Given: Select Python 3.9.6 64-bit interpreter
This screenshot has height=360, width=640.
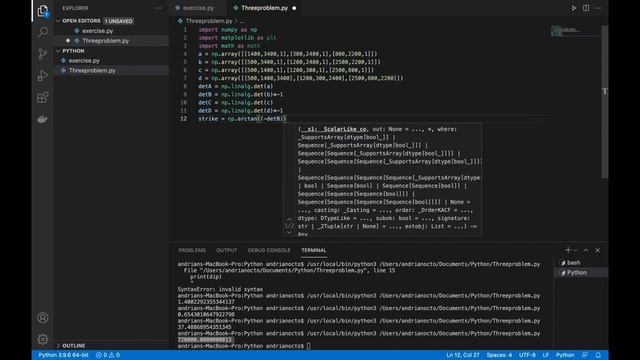Looking at the screenshot, I should [63, 355].
